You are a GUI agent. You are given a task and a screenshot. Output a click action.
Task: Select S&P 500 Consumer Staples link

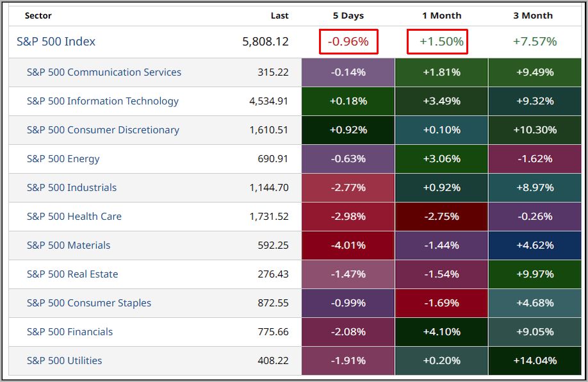89,303
